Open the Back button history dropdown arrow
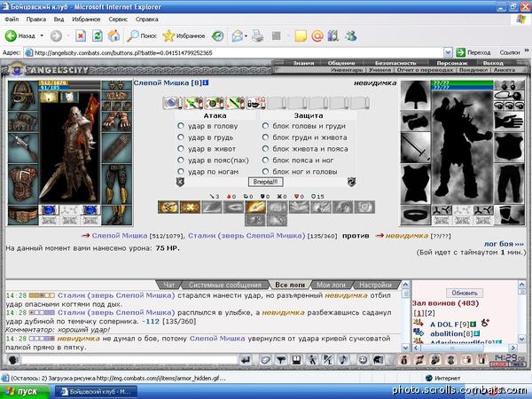Image resolution: width=532 pixels, height=399 pixels. (x=42, y=35)
